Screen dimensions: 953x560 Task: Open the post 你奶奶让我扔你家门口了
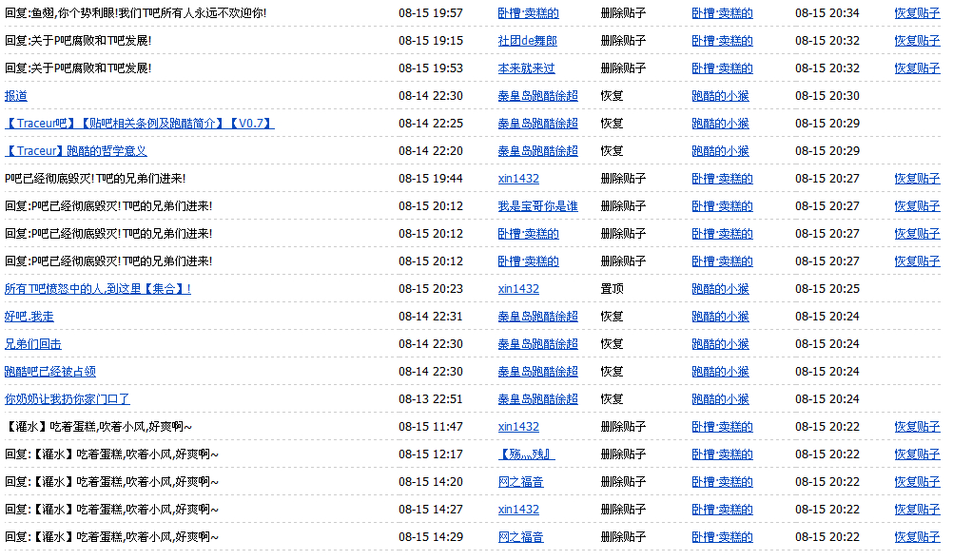(x=67, y=399)
